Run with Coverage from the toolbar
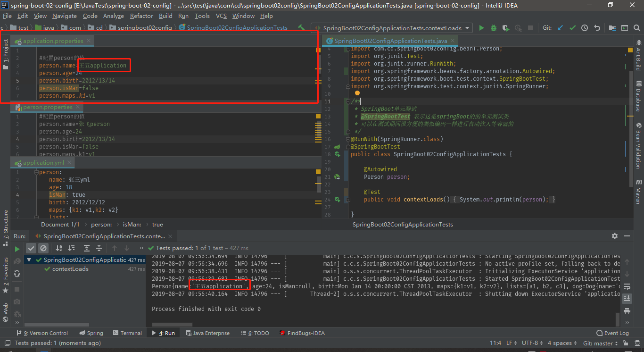This screenshot has width=644, height=352. [x=506, y=28]
